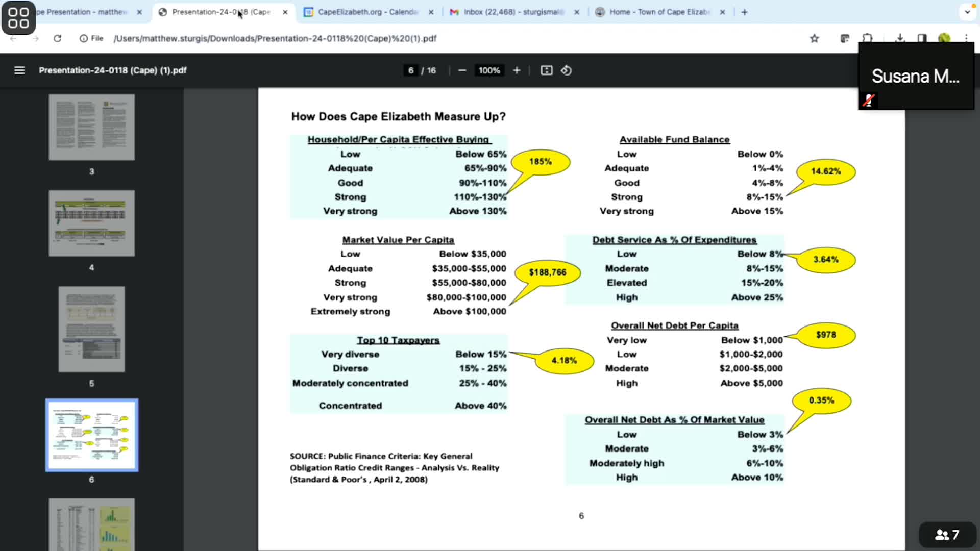The width and height of the screenshot is (980, 551).
Task: Toggle the Chrome side panel
Action: click(x=922, y=38)
